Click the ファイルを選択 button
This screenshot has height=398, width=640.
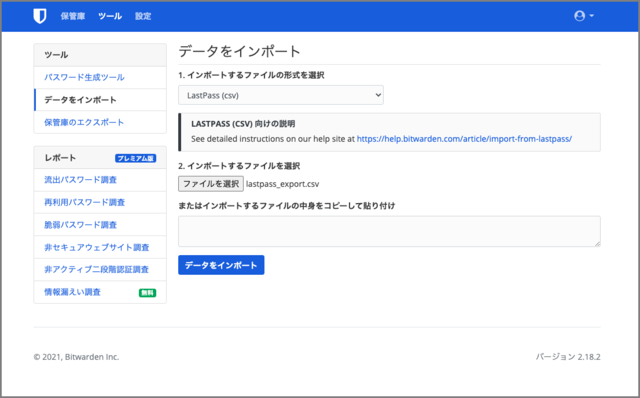(x=211, y=184)
